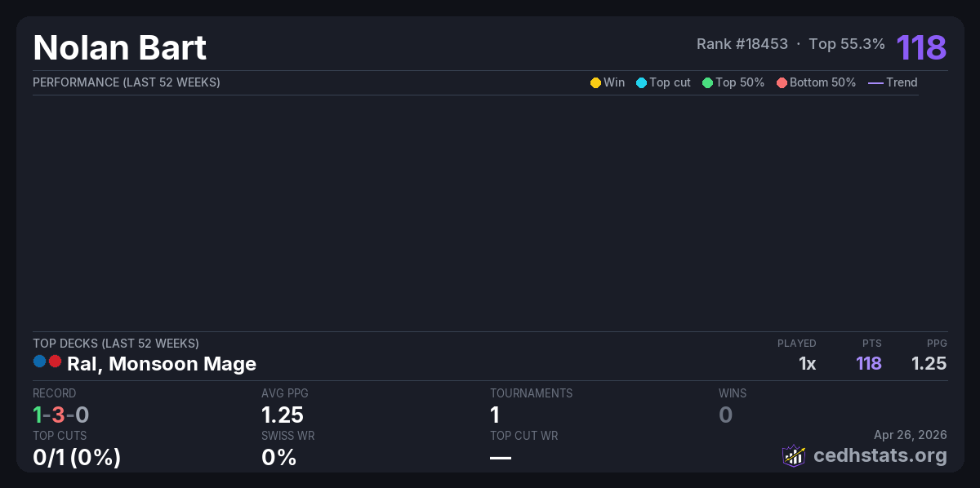980x488 pixels.
Task: Click the Top Decks (Last 52 Weeks) heading
Action: coord(115,344)
